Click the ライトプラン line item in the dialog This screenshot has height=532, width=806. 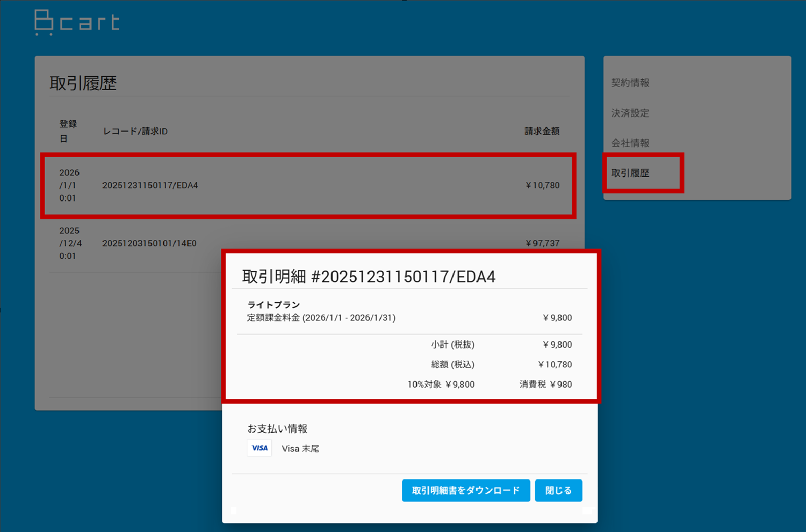coord(274,304)
